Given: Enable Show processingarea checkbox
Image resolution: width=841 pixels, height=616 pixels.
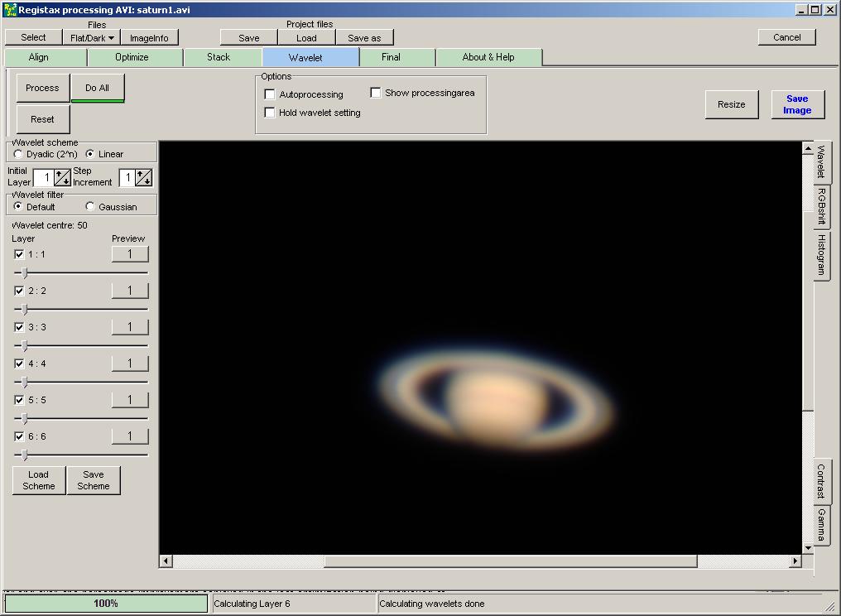Looking at the screenshot, I should point(376,93).
